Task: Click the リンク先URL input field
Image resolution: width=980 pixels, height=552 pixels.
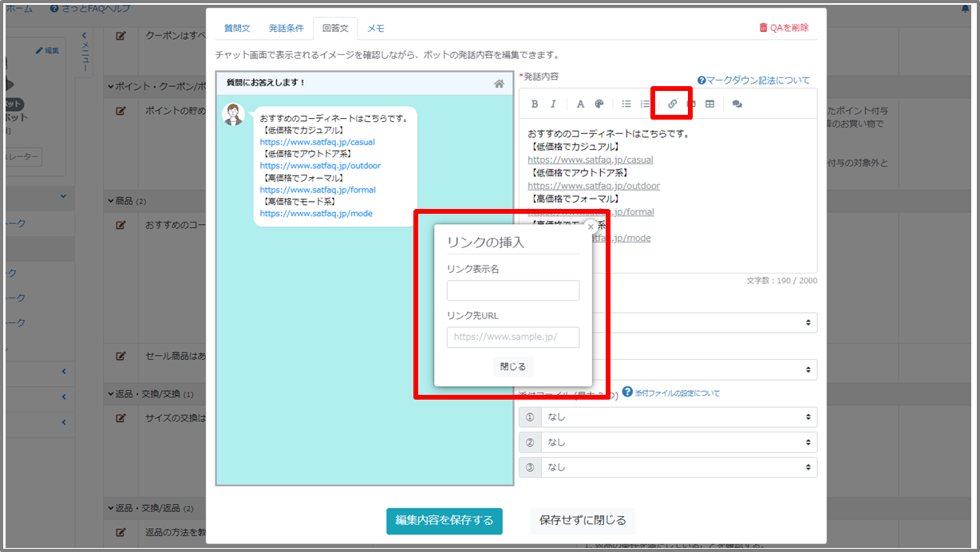Action: click(513, 337)
